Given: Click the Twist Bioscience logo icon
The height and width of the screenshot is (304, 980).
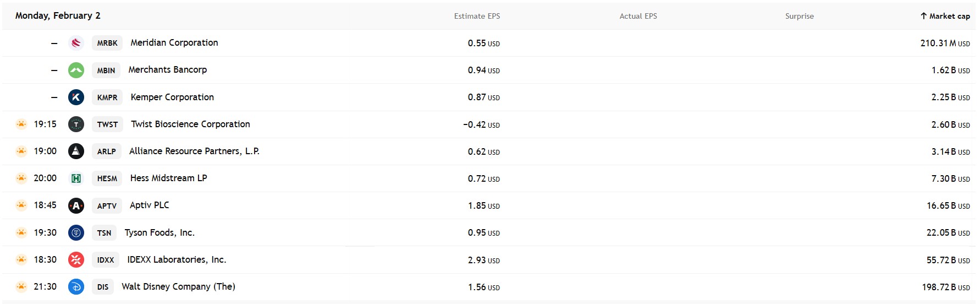Looking at the screenshot, I should click(x=76, y=124).
